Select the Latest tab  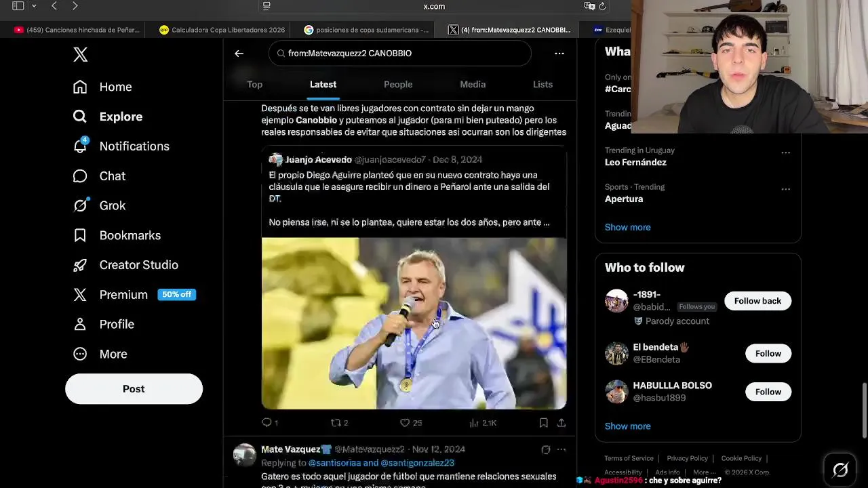[x=323, y=85]
